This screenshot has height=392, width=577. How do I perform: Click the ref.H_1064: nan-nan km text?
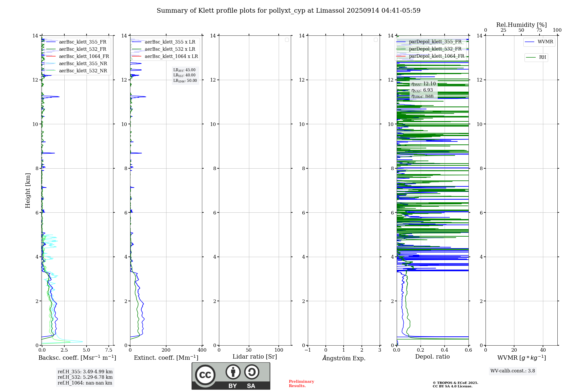(x=85, y=383)
